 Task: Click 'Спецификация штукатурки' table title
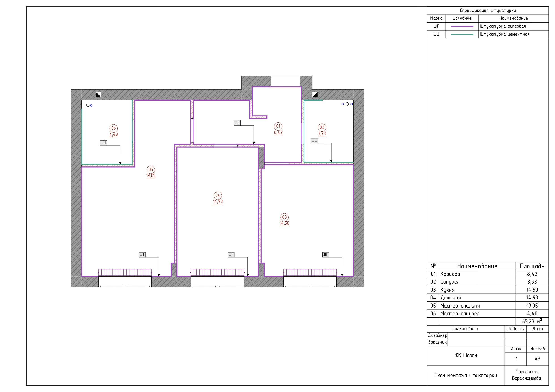pyautogui.click(x=488, y=10)
